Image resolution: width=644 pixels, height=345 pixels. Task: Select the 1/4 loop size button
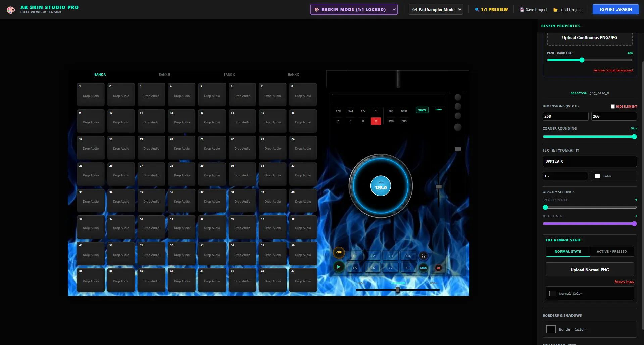click(x=351, y=111)
